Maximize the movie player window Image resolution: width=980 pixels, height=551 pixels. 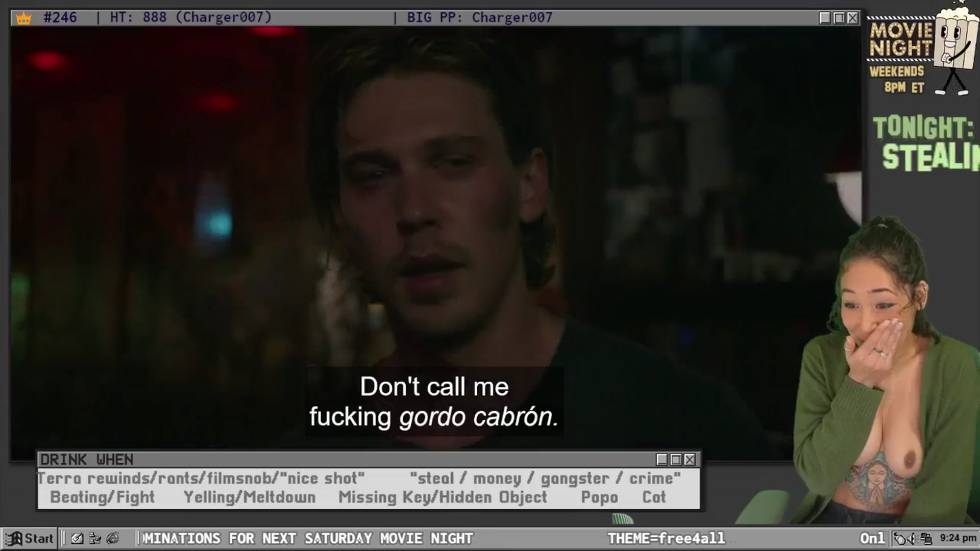click(x=839, y=18)
